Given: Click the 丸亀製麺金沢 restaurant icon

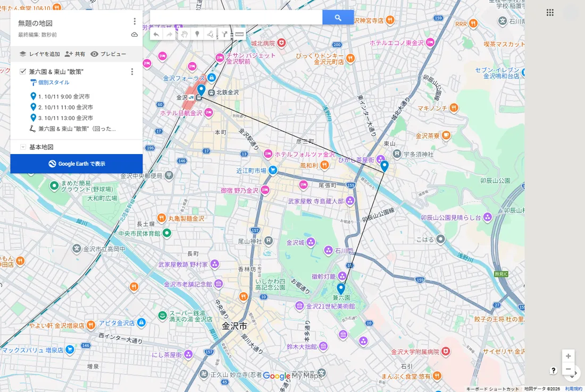Looking at the screenshot, I should pyautogui.click(x=162, y=218).
